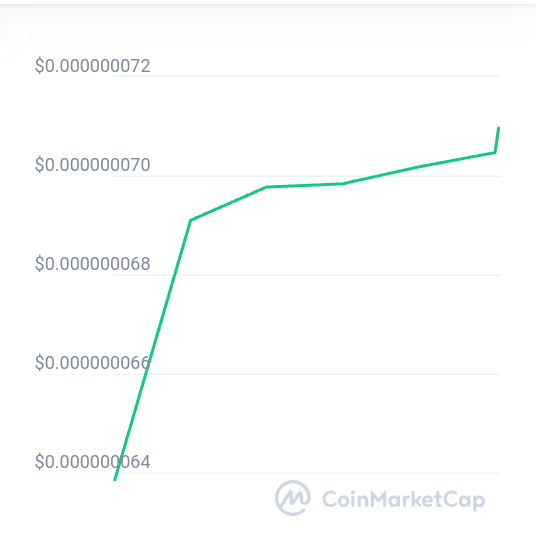Click the $0.00000066 horizontal gridline
The width and height of the screenshot is (536, 550).
tap(307, 374)
